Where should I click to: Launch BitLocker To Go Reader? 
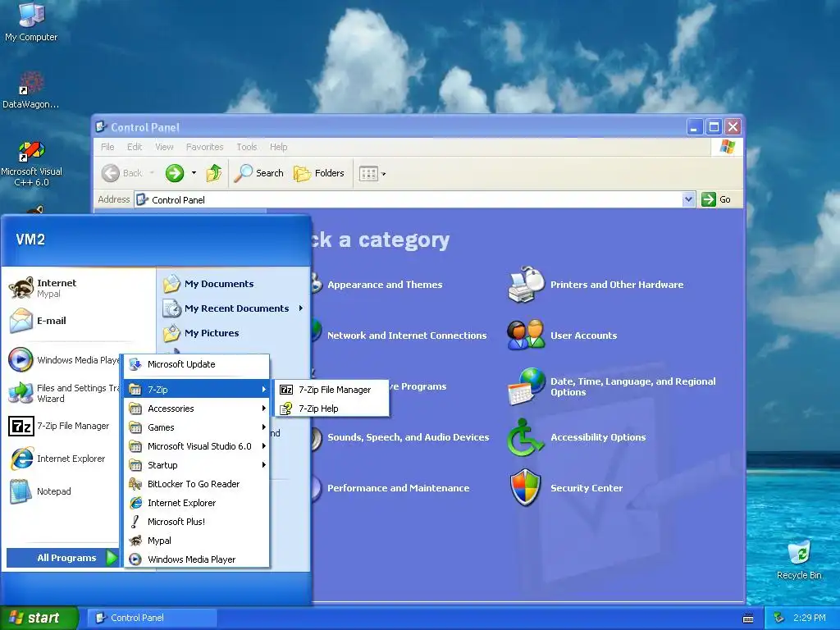[197, 484]
